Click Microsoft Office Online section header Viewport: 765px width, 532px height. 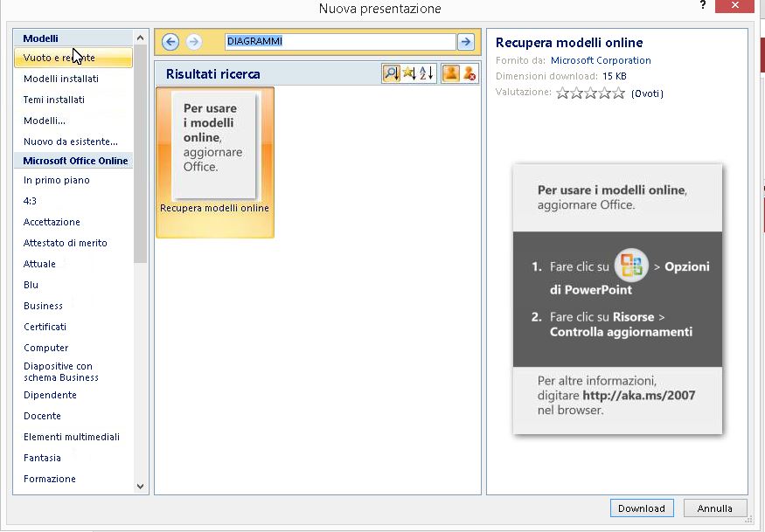[x=73, y=161]
